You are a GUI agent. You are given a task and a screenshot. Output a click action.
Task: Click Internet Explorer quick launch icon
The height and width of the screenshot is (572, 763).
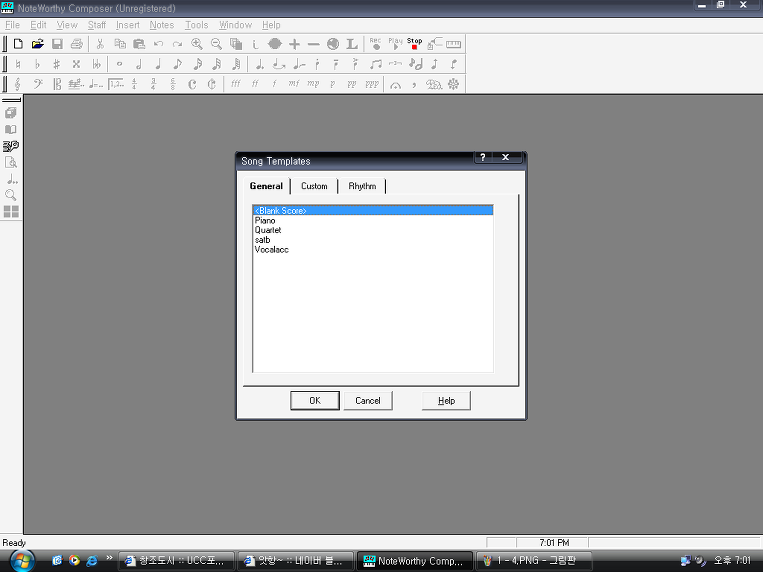[x=91, y=561]
